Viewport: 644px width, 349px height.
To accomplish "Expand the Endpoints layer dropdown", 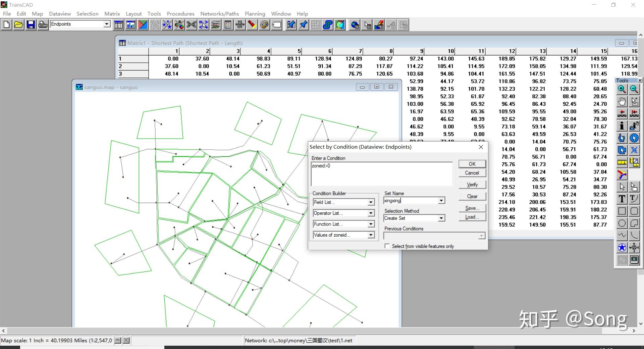I will [107, 24].
